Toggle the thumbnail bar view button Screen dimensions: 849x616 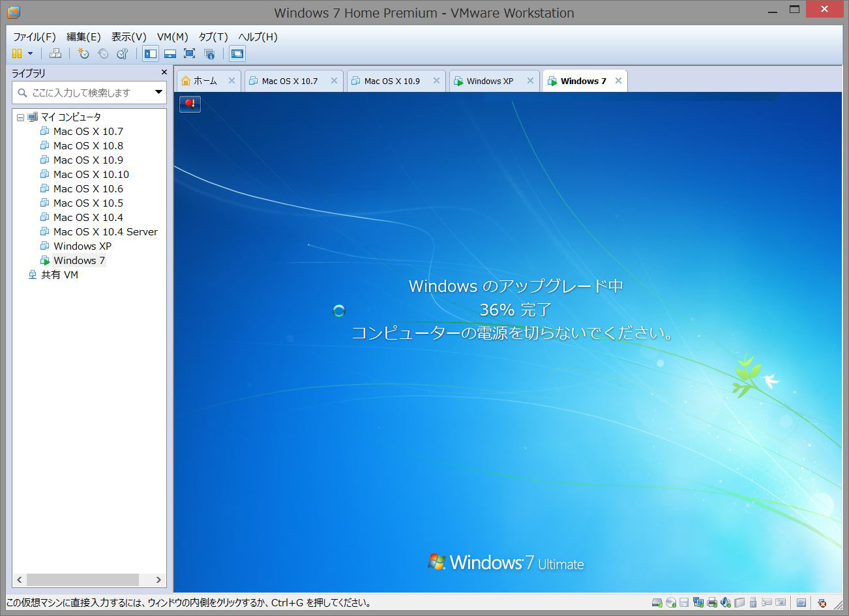click(x=170, y=53)
